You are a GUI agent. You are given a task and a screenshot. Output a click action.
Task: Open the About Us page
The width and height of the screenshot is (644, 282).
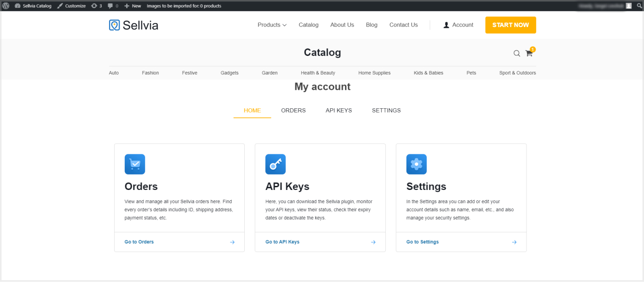point(342,25)
